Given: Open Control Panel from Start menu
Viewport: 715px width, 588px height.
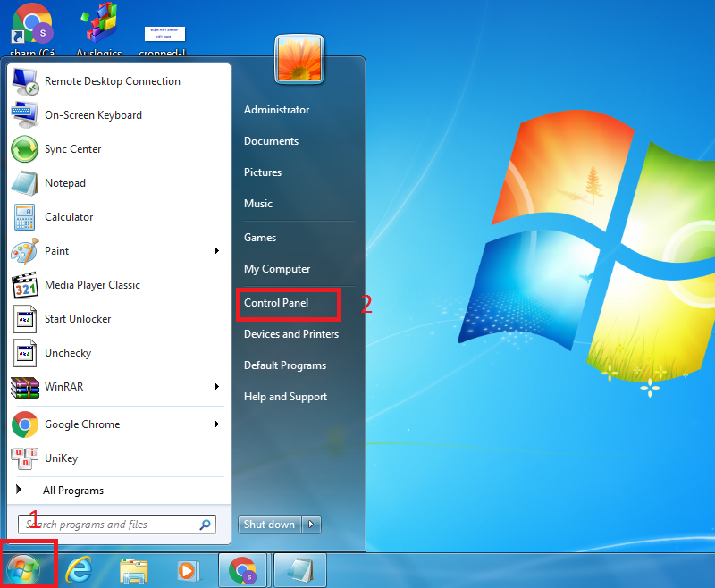Looking at the screenshot, I should point(276,303).
